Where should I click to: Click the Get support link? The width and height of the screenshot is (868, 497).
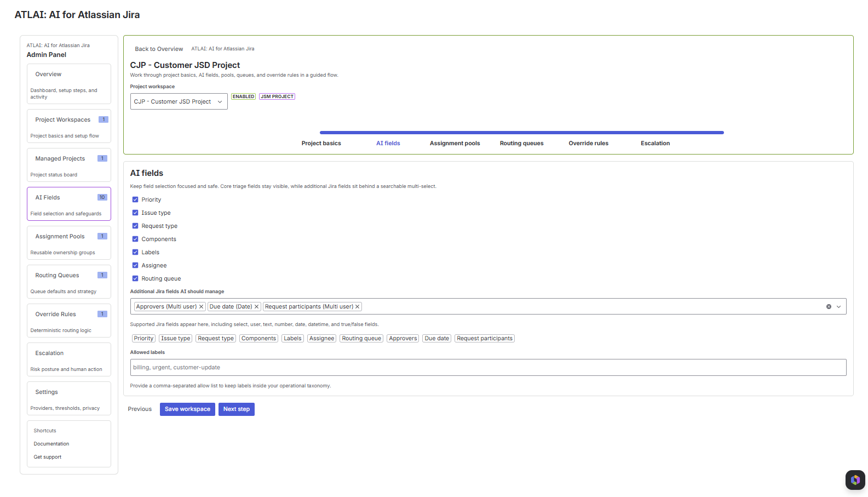pyautogui.click(x=48, y=457)
